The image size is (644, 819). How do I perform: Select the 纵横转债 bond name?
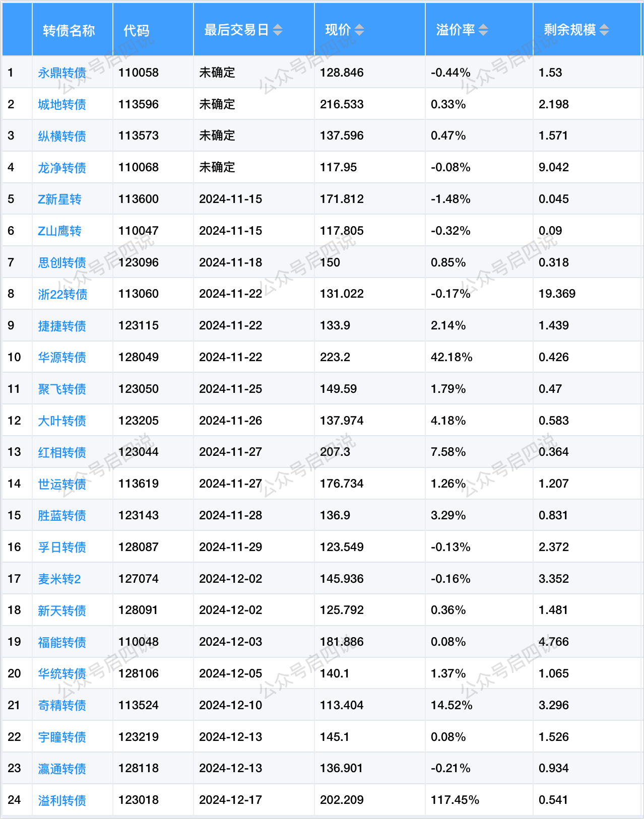coord(62,136)
